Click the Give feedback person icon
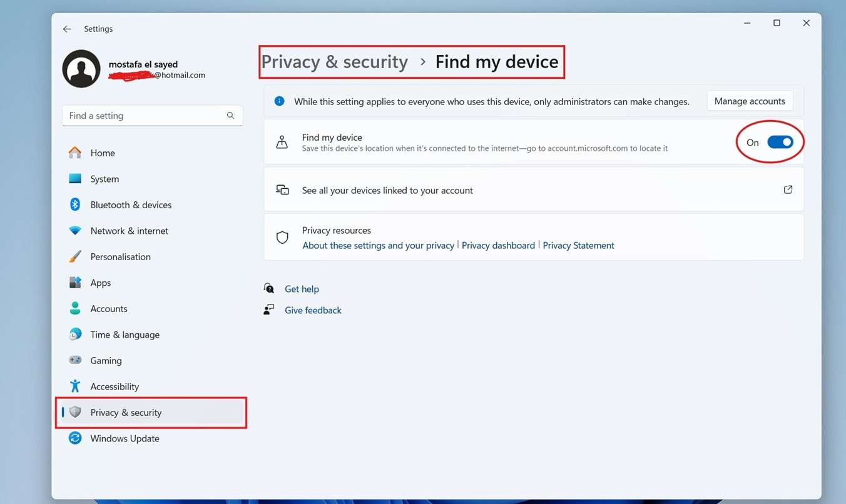846x504 pixels. point(269,310)
